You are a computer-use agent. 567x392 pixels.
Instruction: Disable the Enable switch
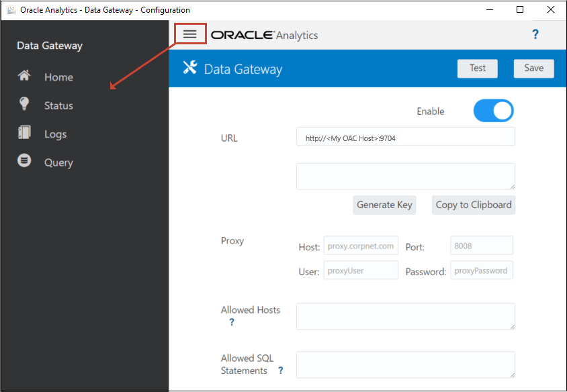click(x=494, y=111)
